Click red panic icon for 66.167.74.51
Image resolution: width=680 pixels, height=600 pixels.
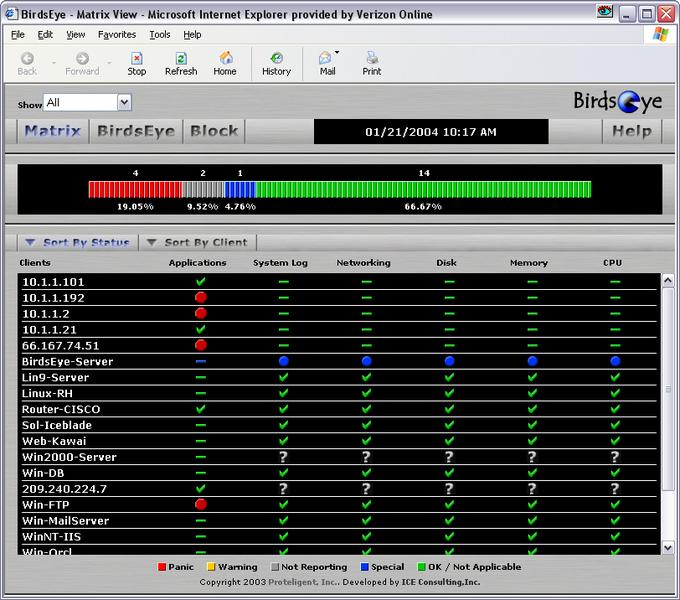point(200,345)
